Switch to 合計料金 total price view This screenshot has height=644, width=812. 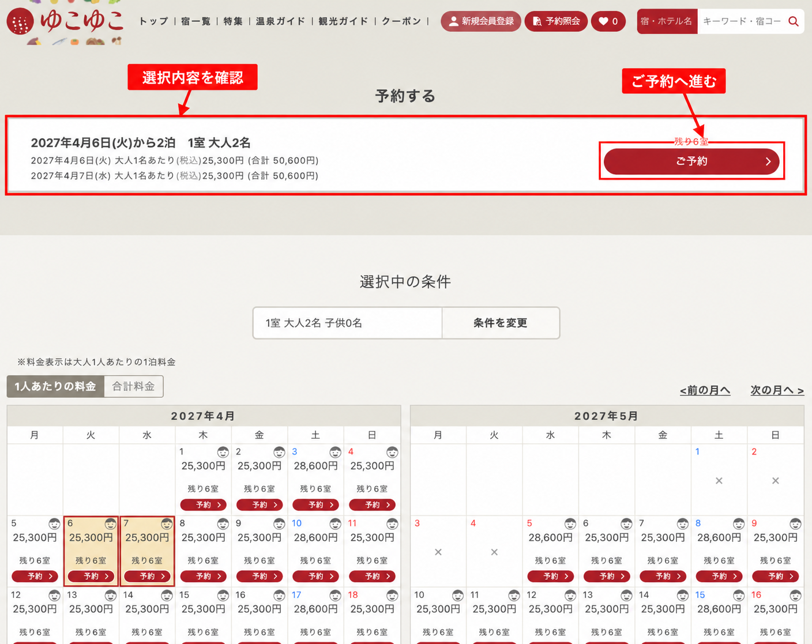coord(134,386)
